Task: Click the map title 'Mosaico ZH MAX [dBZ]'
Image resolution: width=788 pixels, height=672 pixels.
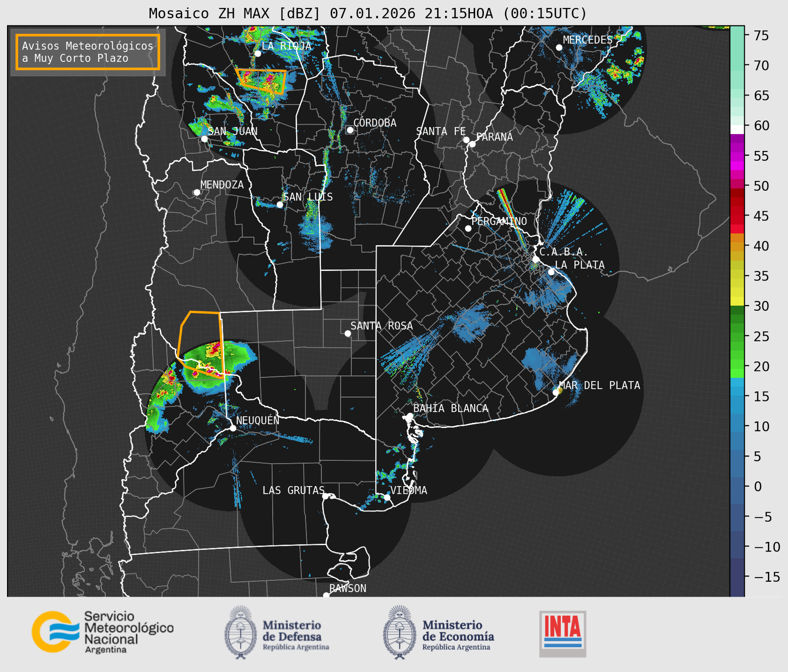Action: (x=235, y=14)
